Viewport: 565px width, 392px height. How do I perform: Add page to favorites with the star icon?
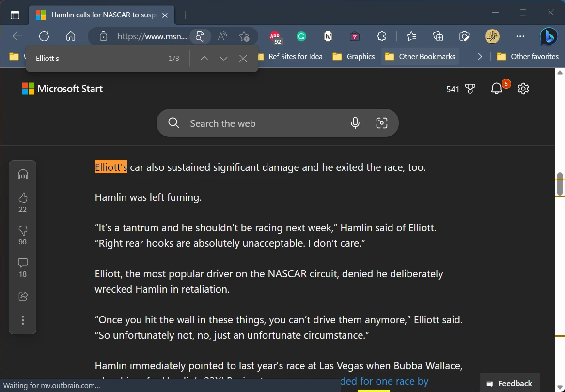point(245,36)
